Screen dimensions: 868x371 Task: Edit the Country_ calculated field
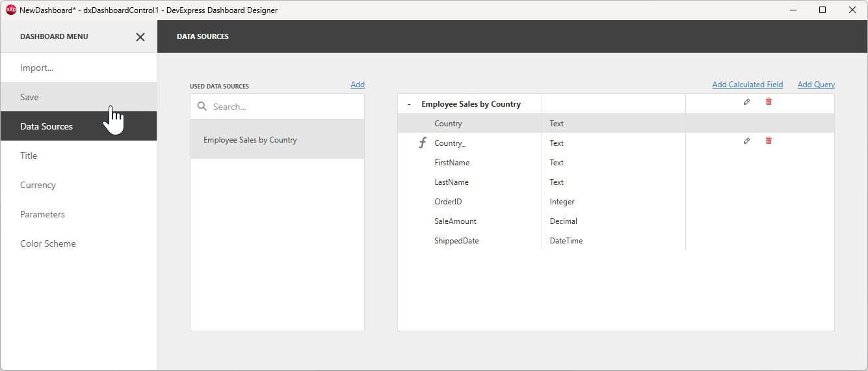coord(746,141)
